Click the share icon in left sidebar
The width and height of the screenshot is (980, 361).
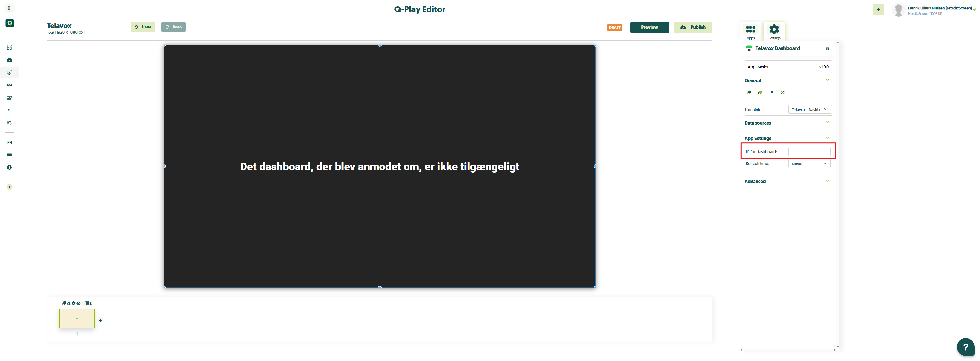click(x=9, y=110)
